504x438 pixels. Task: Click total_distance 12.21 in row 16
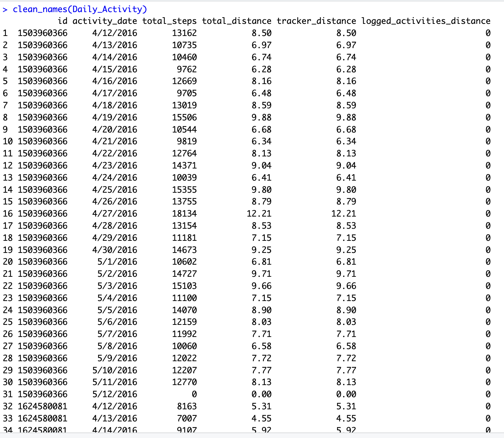point(259,214)
